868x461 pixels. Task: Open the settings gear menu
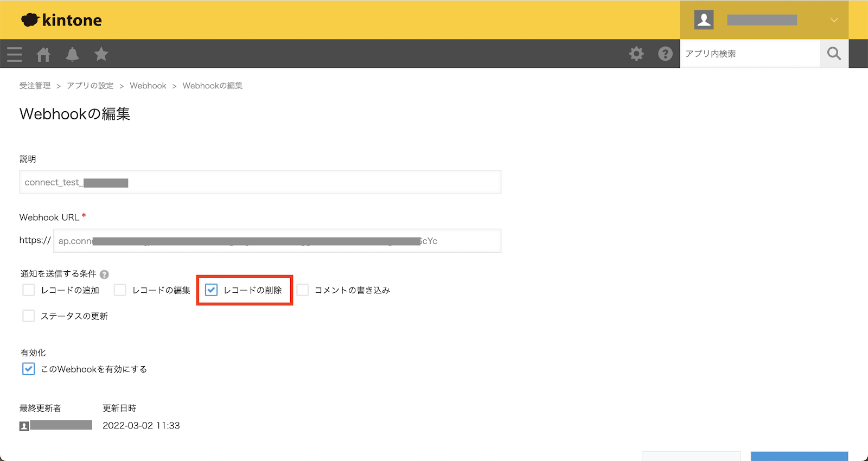(636, 54)
